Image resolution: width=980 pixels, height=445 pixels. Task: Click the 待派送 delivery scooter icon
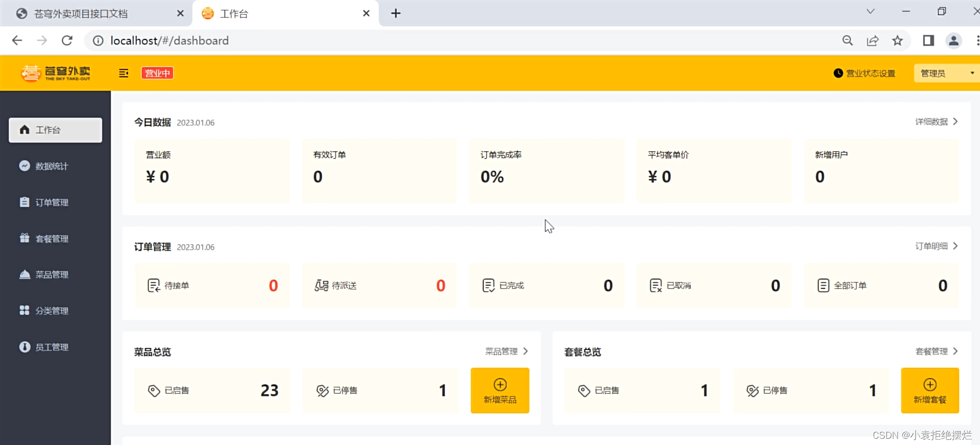[x=321, y=285]
